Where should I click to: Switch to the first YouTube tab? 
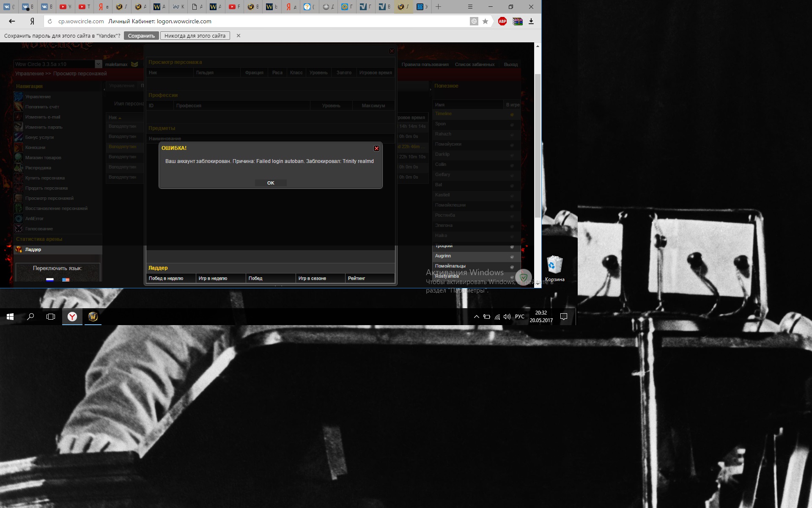coord(65,6)
